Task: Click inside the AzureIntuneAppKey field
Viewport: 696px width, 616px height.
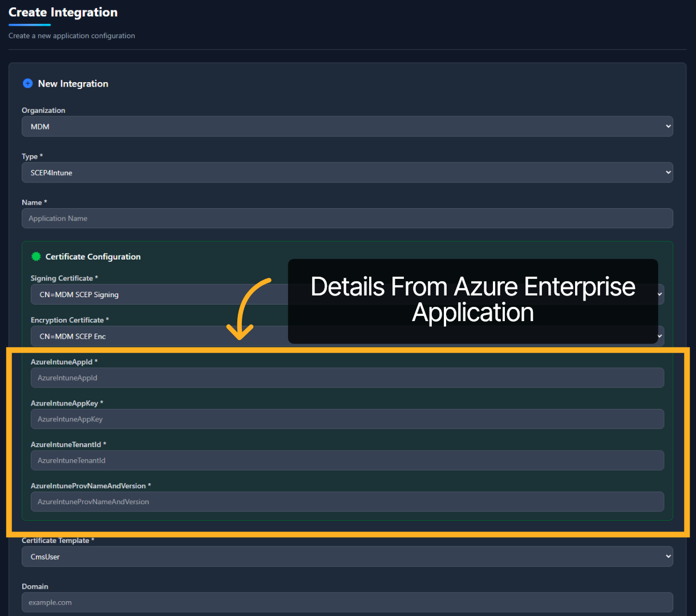Action: [347, 419]
